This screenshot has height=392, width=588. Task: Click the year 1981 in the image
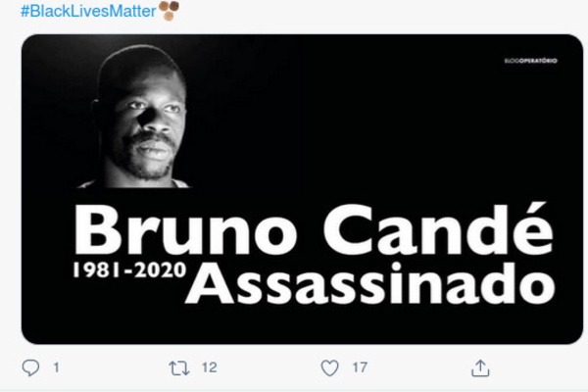point(96,270)
